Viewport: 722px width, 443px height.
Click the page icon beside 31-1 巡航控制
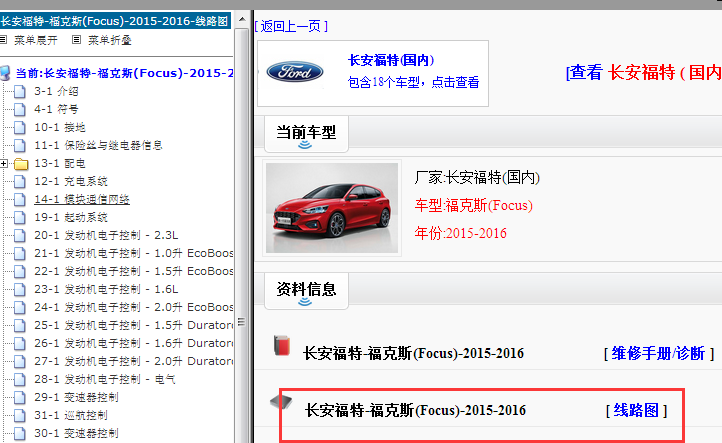pos(20,415)
